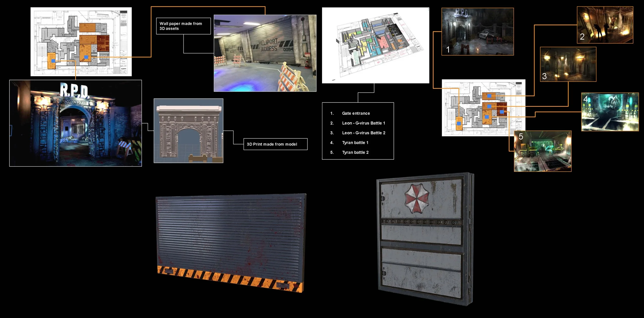Select the 3D arch model render
This screenshot has width=644, height=318.
pyautogui.click(x=189, y=131)
